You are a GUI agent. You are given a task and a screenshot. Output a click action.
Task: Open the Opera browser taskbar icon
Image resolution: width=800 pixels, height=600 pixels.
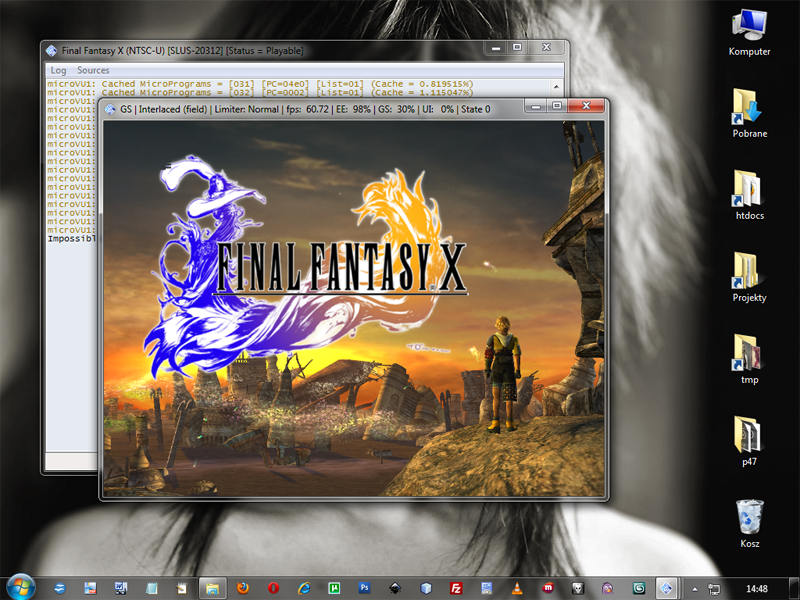tap(273, 588)
